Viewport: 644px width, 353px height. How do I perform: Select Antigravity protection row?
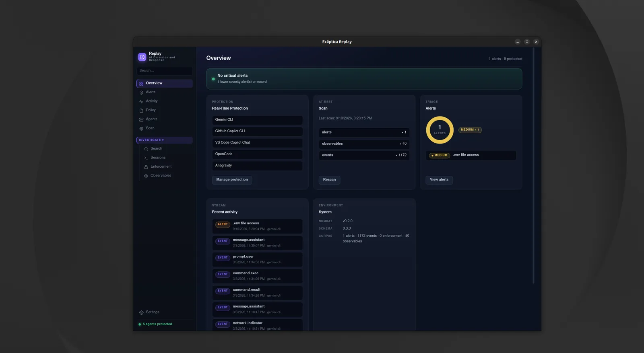[x=257, y=166]
